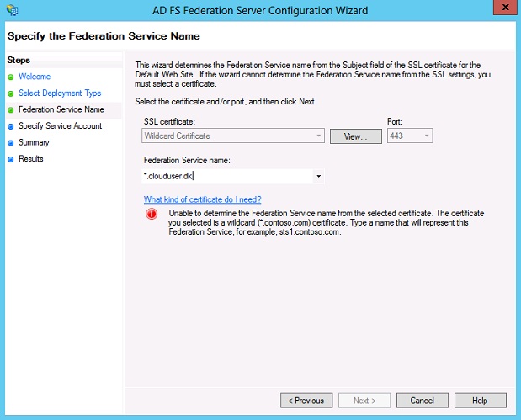Viewport: 521px width, 420px height.
Task: Click the 'Federation Service name:' label
Action: (x=187, y=160)
